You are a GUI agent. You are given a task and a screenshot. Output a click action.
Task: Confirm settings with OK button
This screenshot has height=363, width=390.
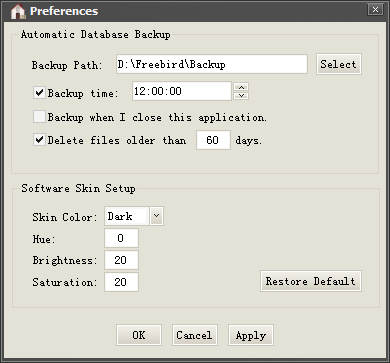coord(139,335)
